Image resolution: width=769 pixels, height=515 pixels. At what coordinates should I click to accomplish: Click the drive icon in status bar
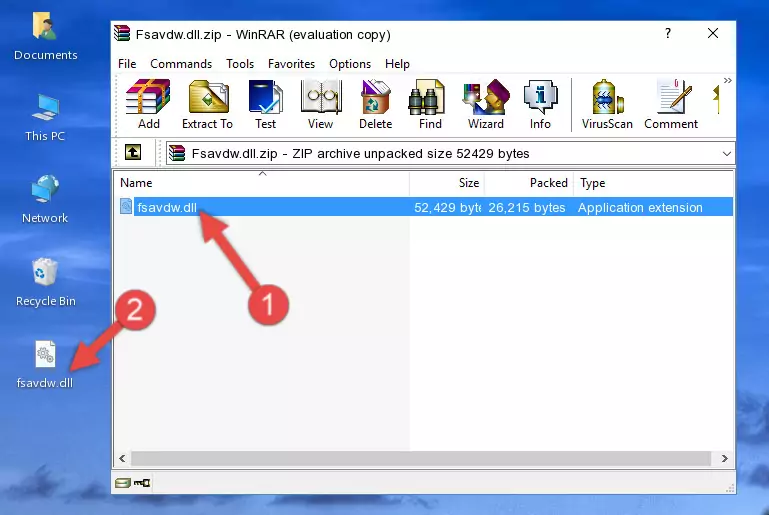[123, 483]
